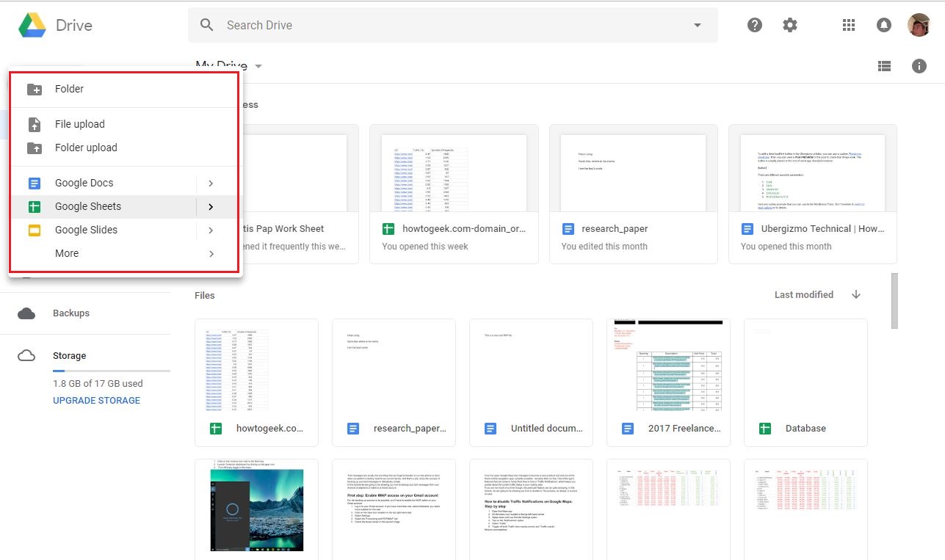Image resolution: width=945 pixels, height=560 pixels.
Task: Click the Docs icon of Ubergizmo Technical
Action: pos(747,229)
